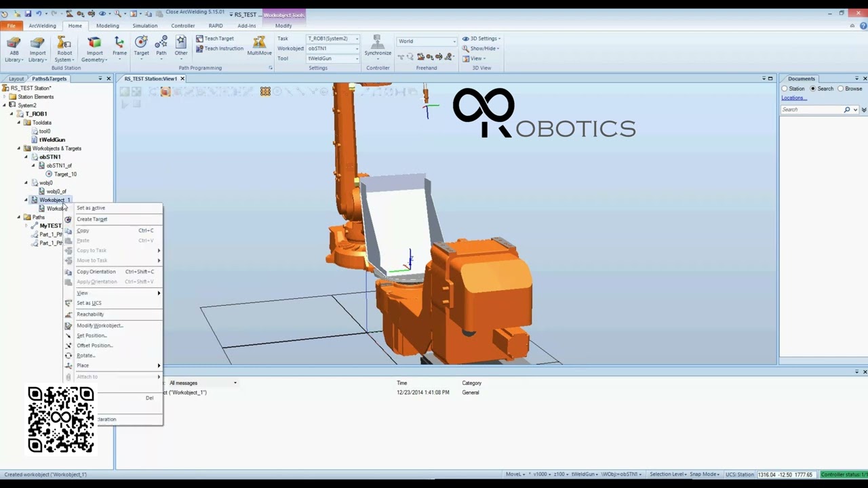The image size is (868, 488).
Task: Click the Reachability icon in context menu
Action: pyautogui.click(x=68, y=314)
